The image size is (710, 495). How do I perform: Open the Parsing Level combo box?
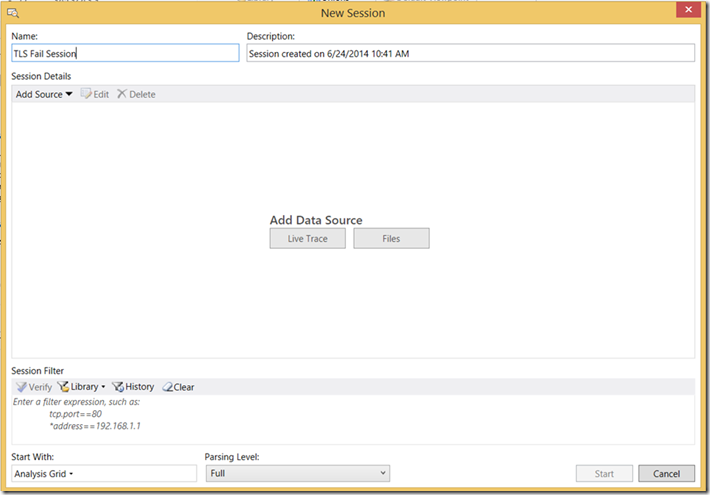[x=297, y=473]
